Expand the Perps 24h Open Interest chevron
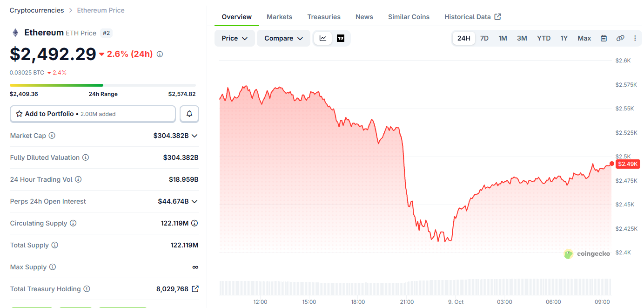 (x=195, y=201)
